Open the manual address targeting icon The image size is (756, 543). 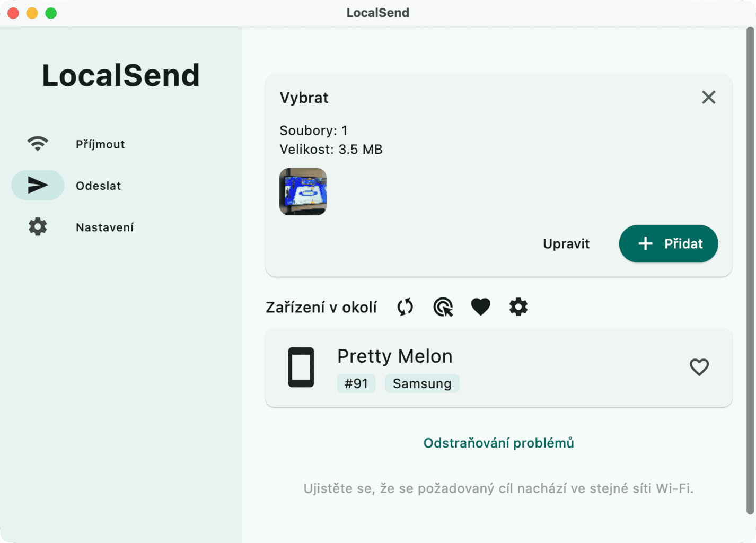[x=443, y=307]
